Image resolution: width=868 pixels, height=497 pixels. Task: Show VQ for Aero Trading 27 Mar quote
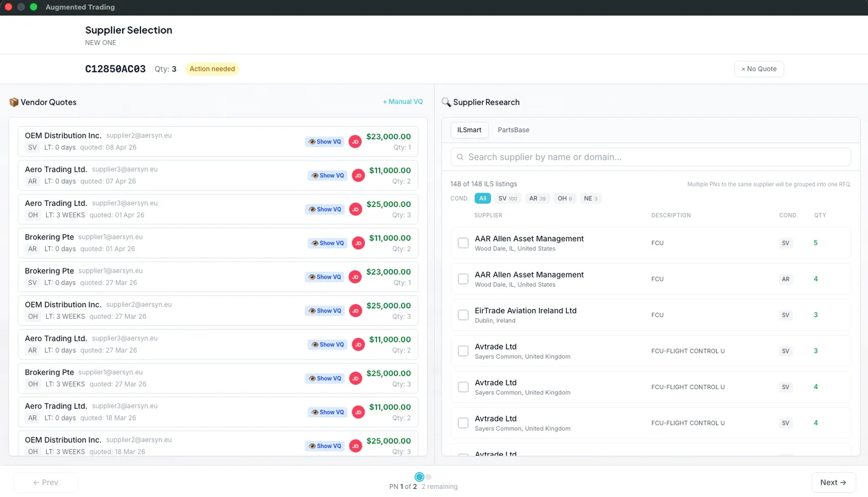328,345
